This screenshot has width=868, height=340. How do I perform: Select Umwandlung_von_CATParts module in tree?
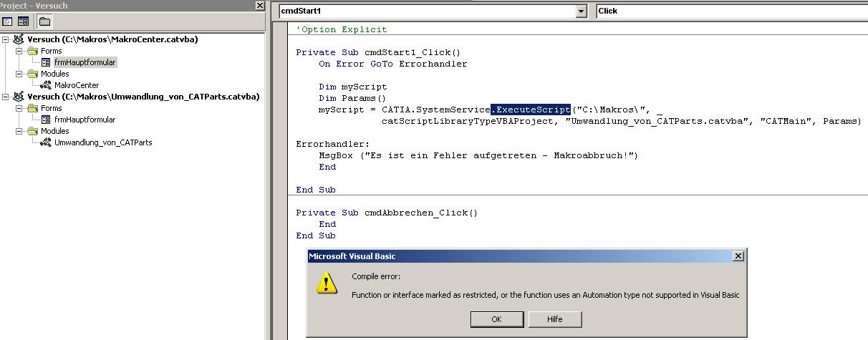coord(103,142)
